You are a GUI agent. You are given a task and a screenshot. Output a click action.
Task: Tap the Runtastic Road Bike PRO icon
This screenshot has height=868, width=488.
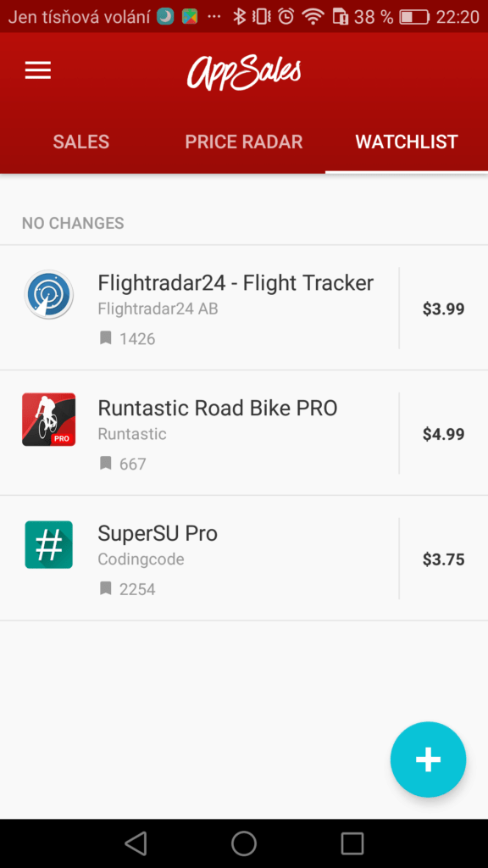pos(48,420)
